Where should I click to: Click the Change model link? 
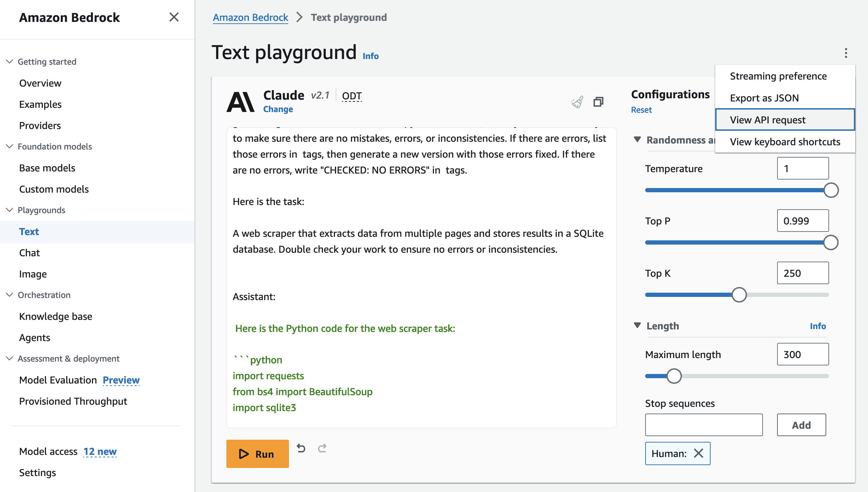coord(278,109)
